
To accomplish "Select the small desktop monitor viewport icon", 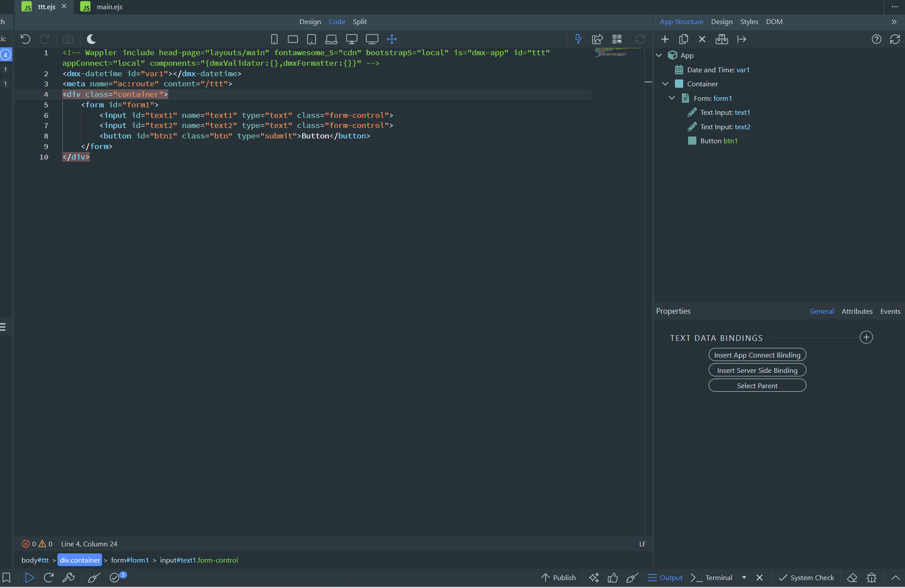I will pyautogui.click(x=351, y=39).
